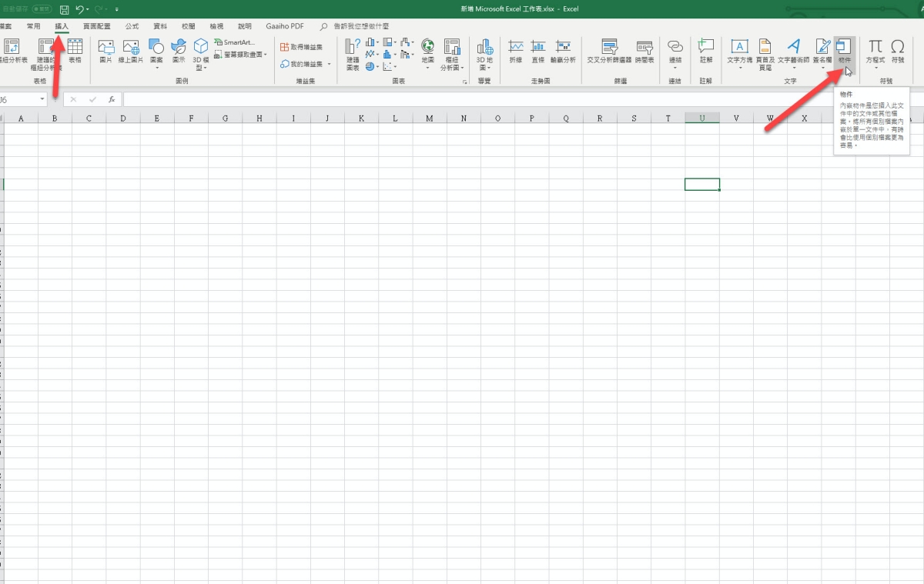Click the formula bar input field
Image resolution: width=924 pixels, height=584 pixels.
point(462,99)
